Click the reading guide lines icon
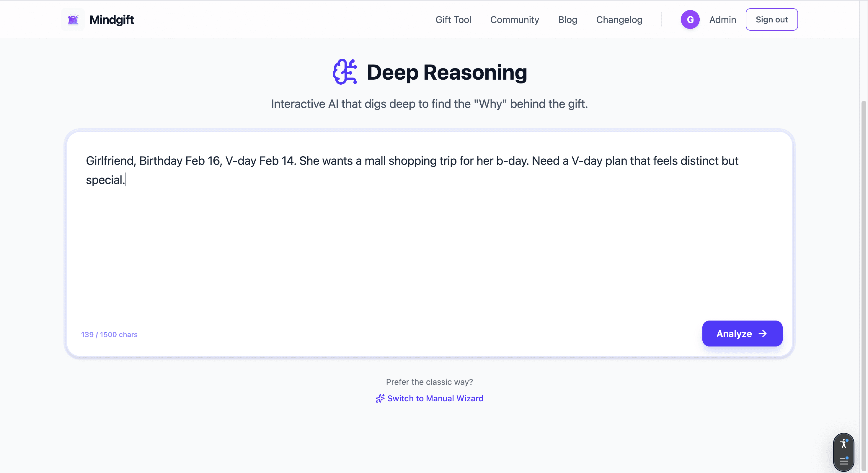Viewport: 868px width, 473px height. pos(843,461)
